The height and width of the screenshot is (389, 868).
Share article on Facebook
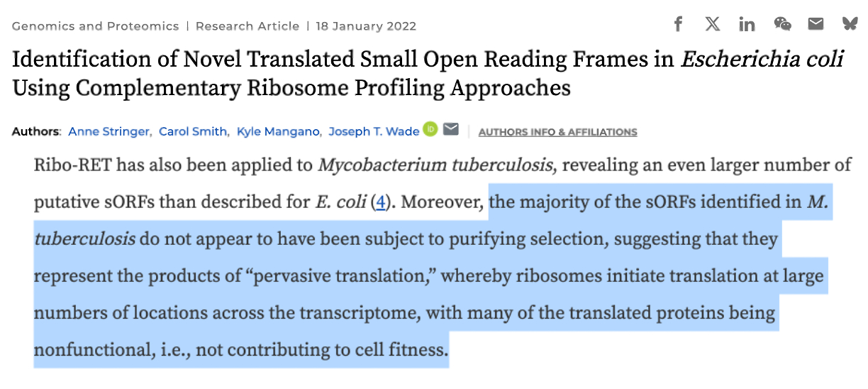[x=678, y=24]
